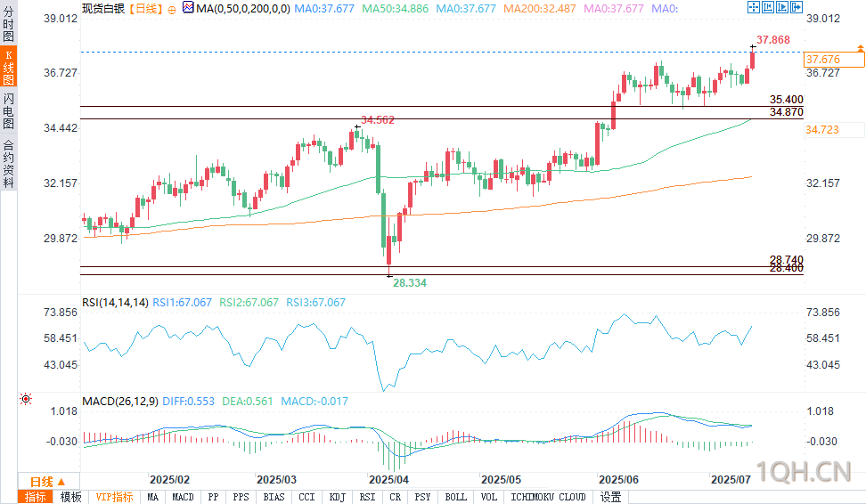Select RSI in bottom indicator bar
Viewport: 866px width, 504px height.
pos(367,497)
